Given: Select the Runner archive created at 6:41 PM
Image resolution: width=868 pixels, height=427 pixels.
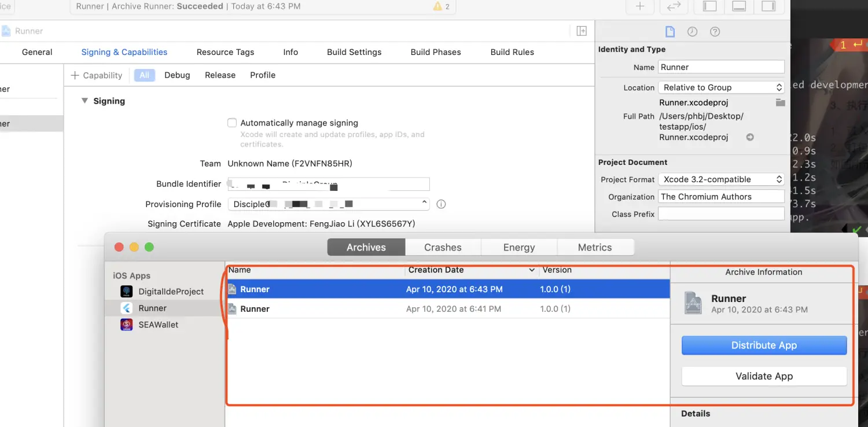Looking at the screenshot, I should [x=448, y=309].
